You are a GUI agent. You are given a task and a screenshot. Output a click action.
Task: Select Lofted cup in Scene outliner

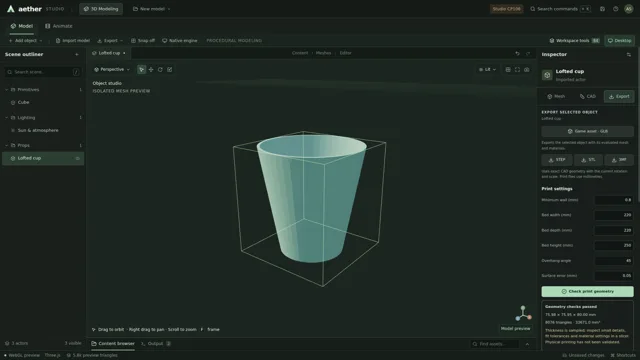tap(43, 158)
